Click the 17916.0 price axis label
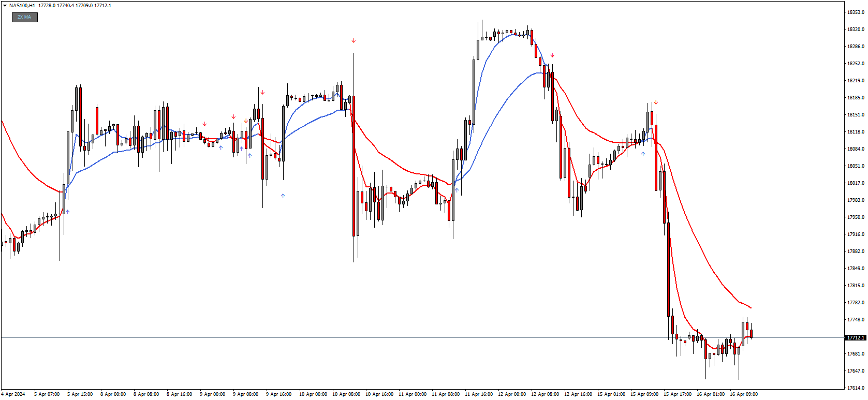Viewport: 868px width, 400px height. point(856,234)
